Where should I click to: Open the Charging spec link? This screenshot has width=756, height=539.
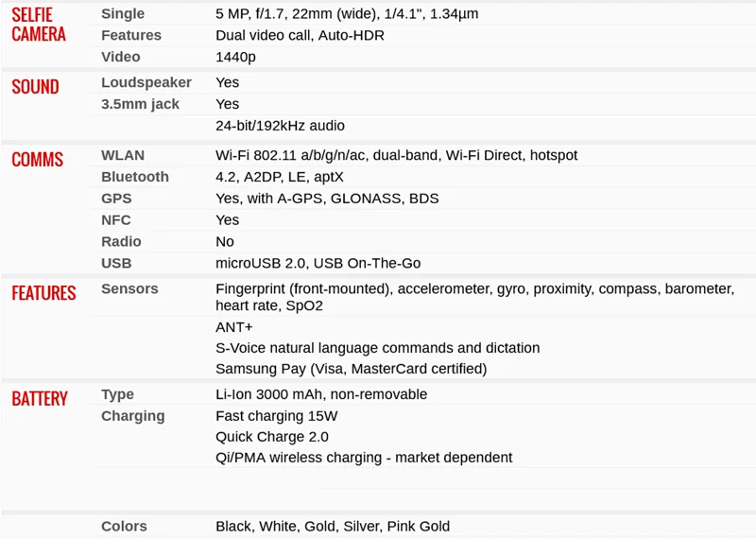[132, 416]
